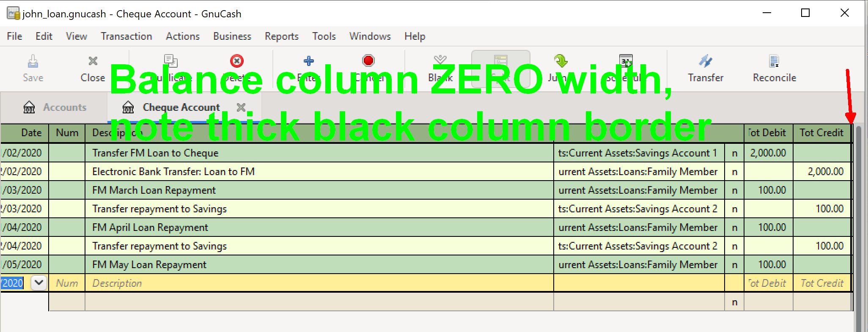The width and height of the screenshot is (868, 332).
Task: Toggle reconcile flag on FM May Loan Repayment
Action: tap(734, 265)
